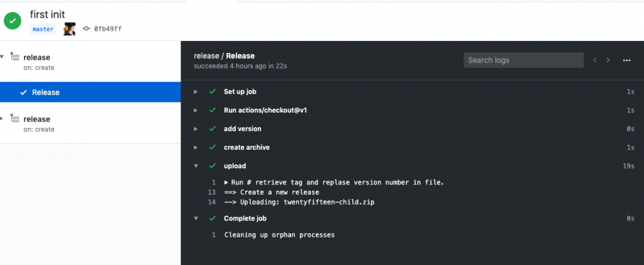Click inside the Search logs field
644x265 pixels.
coord(524,60)
